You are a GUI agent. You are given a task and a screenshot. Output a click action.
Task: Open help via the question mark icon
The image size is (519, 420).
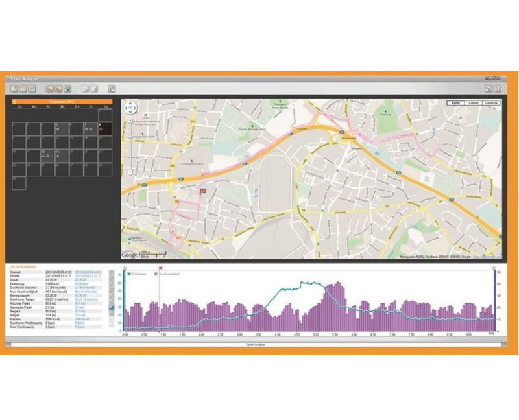click(497, 89)
